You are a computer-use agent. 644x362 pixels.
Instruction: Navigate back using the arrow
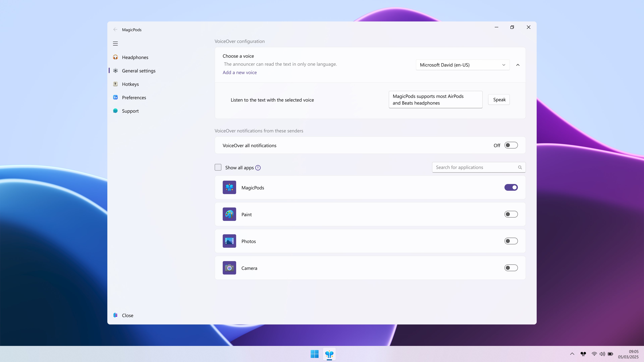click(x=115, y=29)
